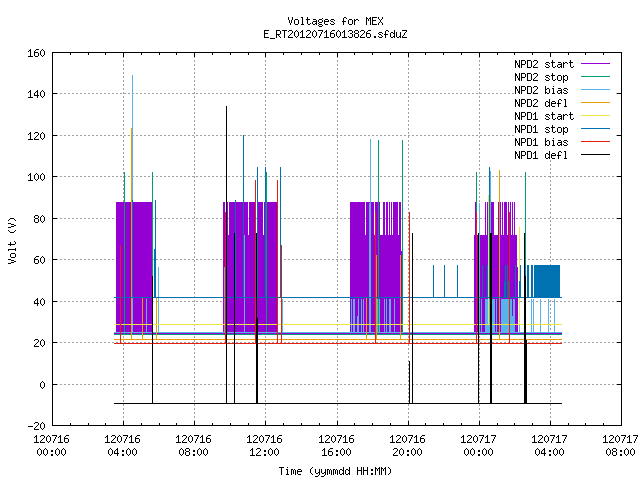Click the 160 y-axis tick label
The image size is (640, 480).
[x=36, y=53]
